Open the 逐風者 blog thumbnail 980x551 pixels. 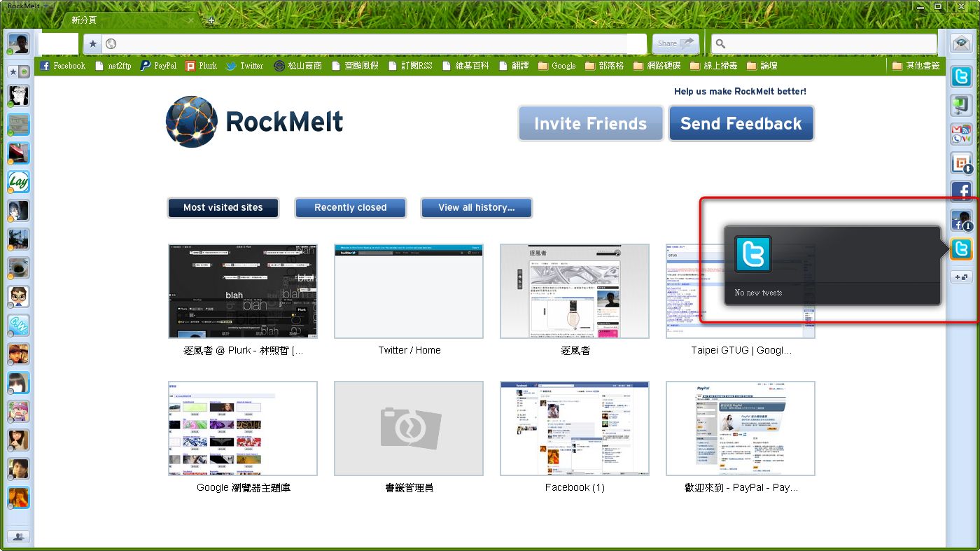[575, 291]
